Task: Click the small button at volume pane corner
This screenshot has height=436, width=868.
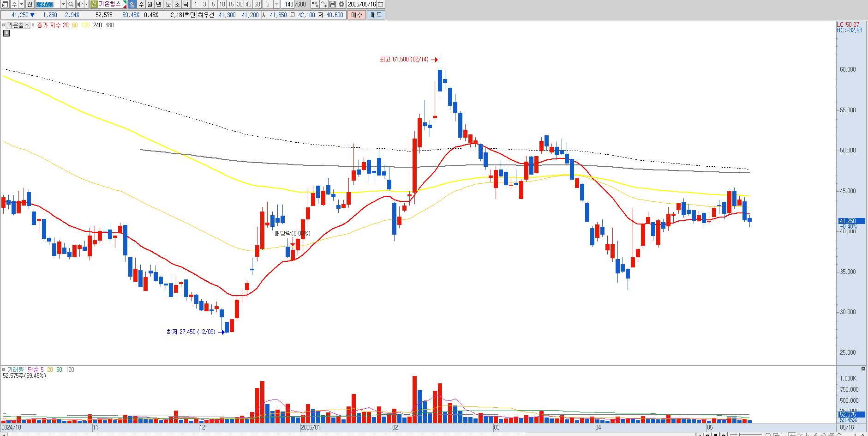Action: tap(863, 369)
